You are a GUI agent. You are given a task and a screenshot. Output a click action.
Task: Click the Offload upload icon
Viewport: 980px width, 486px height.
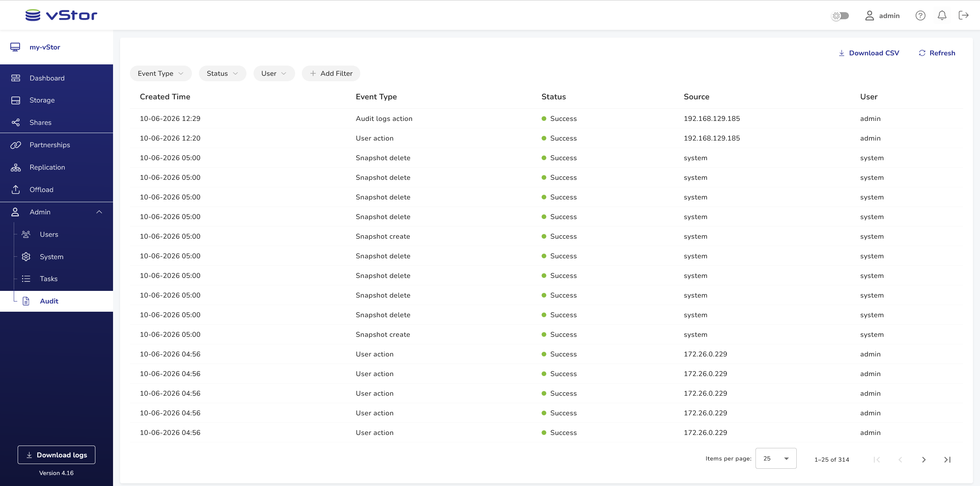(x=16, y=190)
